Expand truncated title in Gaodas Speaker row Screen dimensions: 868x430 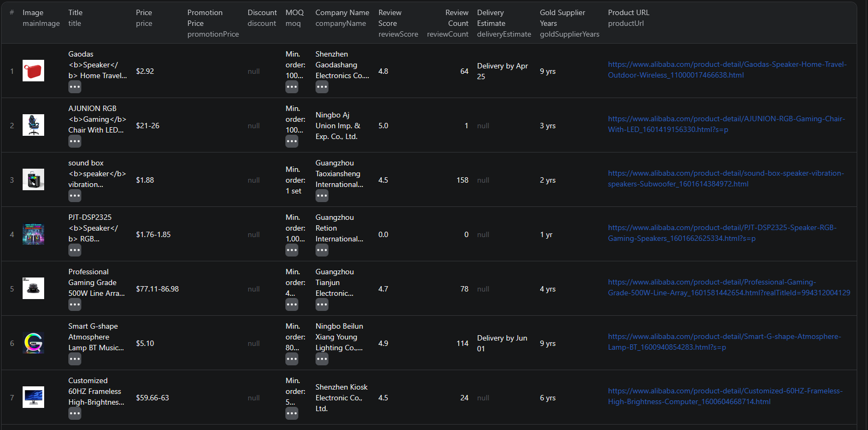pos(75,87)
